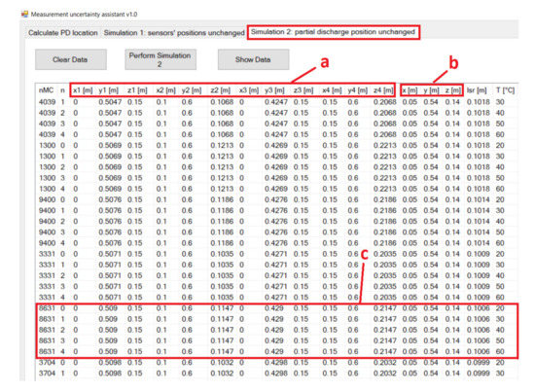Viewport: 535px width, 392px height.
Task: Select nMC 9400 in the n=2 row
Action: click(47, 222)
